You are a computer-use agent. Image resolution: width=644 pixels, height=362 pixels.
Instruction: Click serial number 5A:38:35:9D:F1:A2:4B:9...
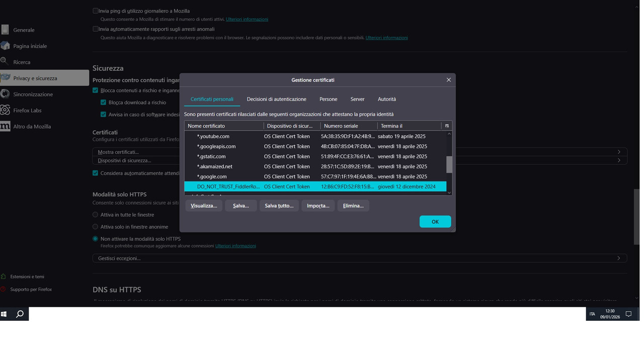[348, 136]
